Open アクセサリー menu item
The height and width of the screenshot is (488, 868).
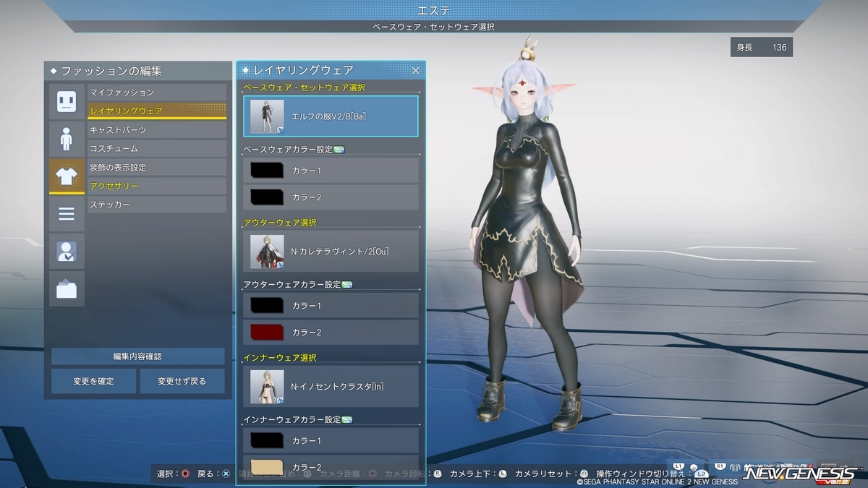(157, 186)
